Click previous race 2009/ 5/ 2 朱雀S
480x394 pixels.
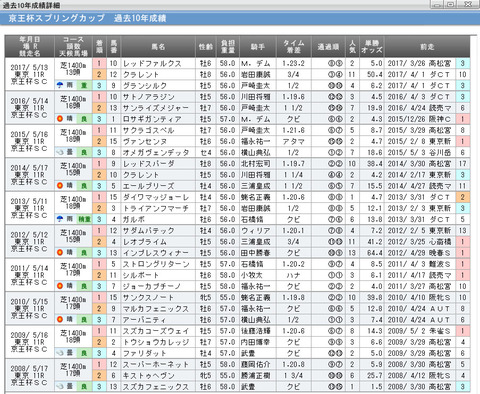419,331
